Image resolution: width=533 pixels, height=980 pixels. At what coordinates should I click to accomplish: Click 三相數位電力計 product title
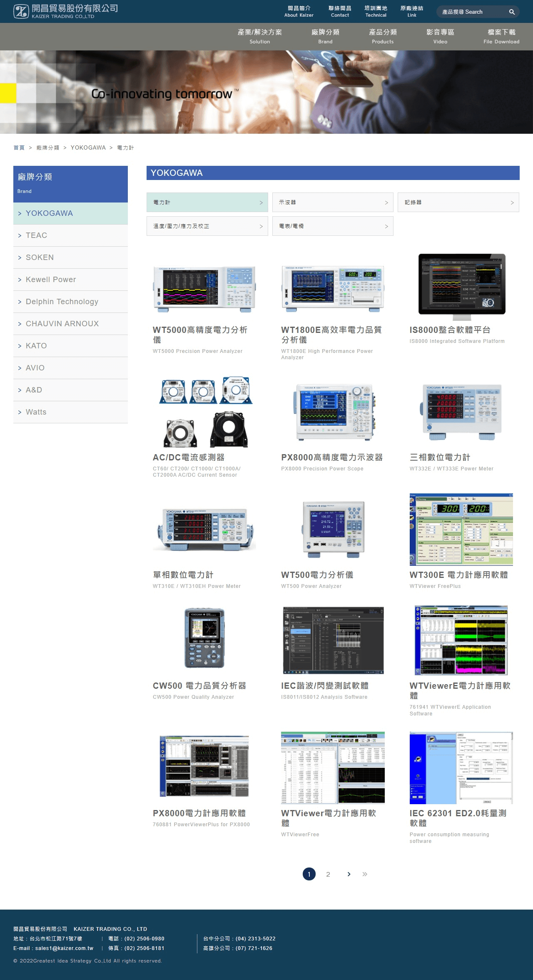coord(440,457)
